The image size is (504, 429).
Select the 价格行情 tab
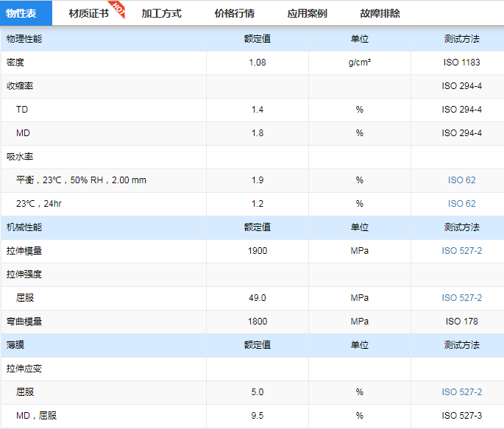(x=234, y=13)
